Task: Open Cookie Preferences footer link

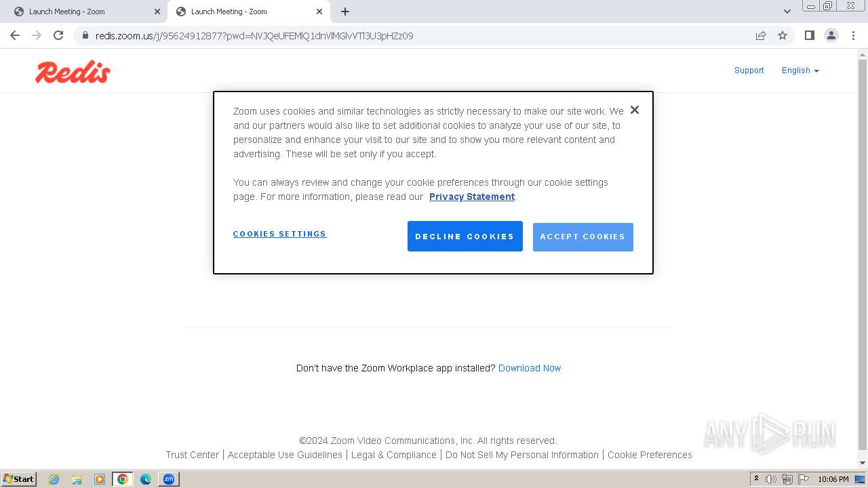Action: point(650,455)
